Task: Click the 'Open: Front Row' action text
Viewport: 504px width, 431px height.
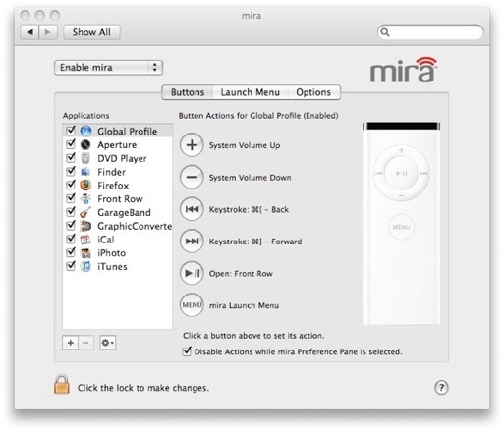Action: point(241,274)
